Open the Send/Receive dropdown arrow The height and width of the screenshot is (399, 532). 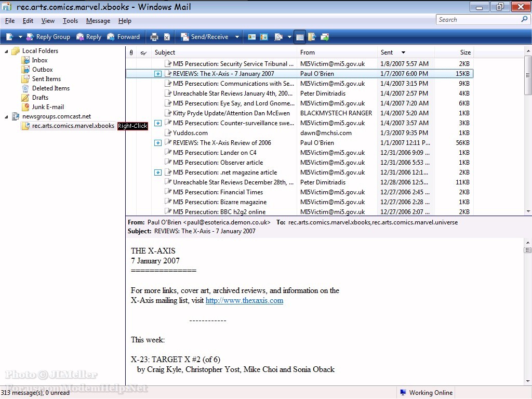[x=237, y=37]
